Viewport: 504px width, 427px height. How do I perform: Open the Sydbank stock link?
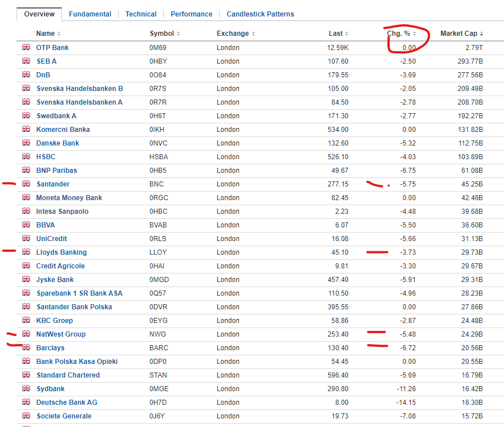click(51, 389)
